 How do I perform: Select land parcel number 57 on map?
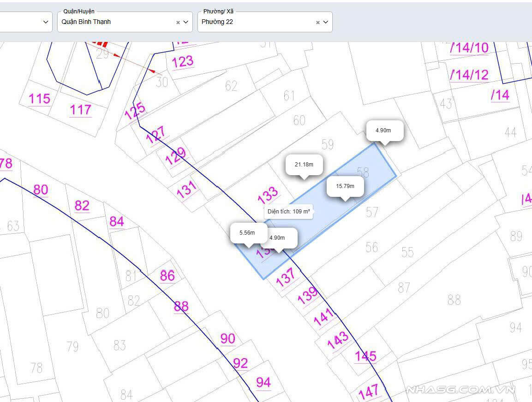coord(372,212)
